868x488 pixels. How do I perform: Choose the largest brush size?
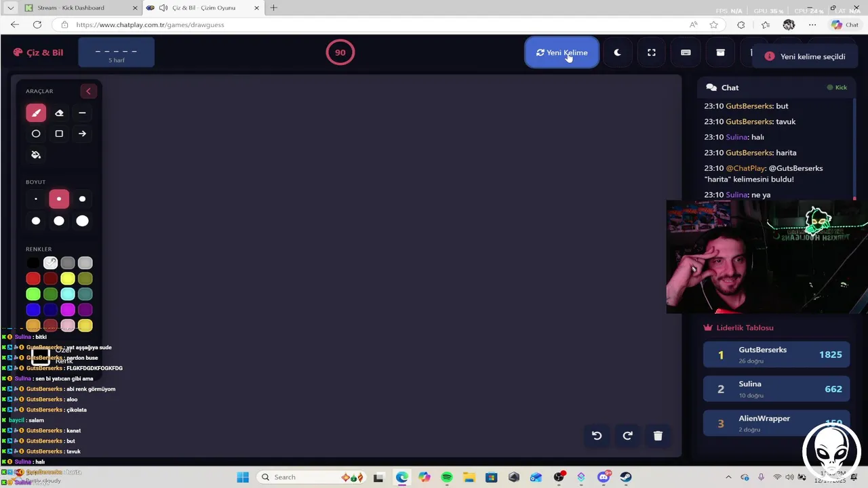[82, 220]
